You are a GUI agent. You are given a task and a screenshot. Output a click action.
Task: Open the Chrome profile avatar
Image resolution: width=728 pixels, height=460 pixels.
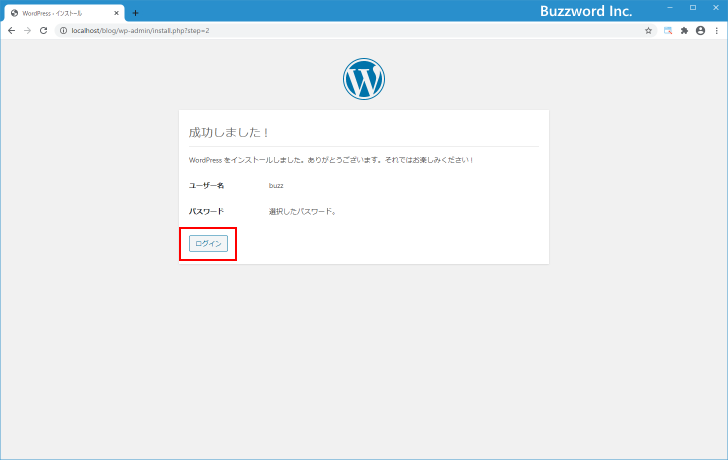click(x=700, y=31)
